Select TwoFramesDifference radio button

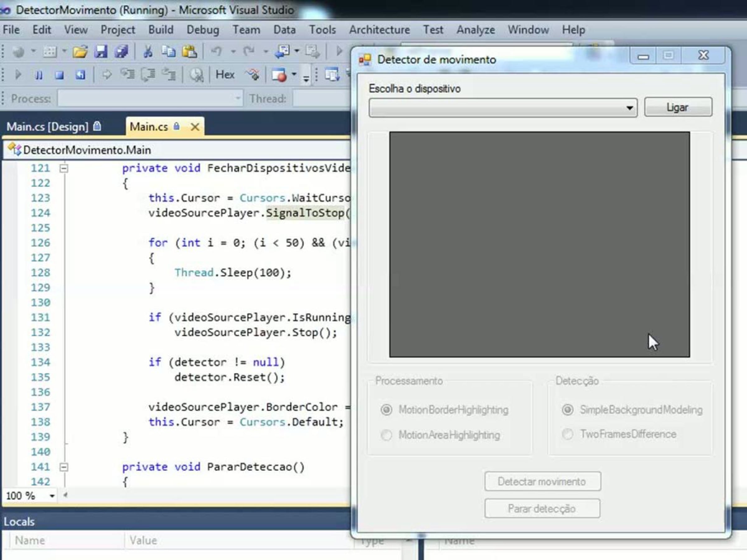click(x=568, y=434)
